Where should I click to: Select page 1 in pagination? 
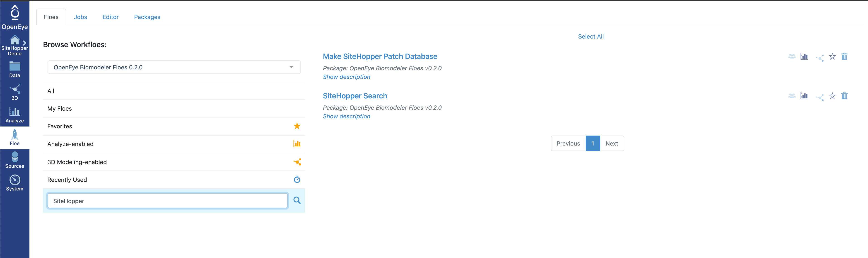[593, 143]
